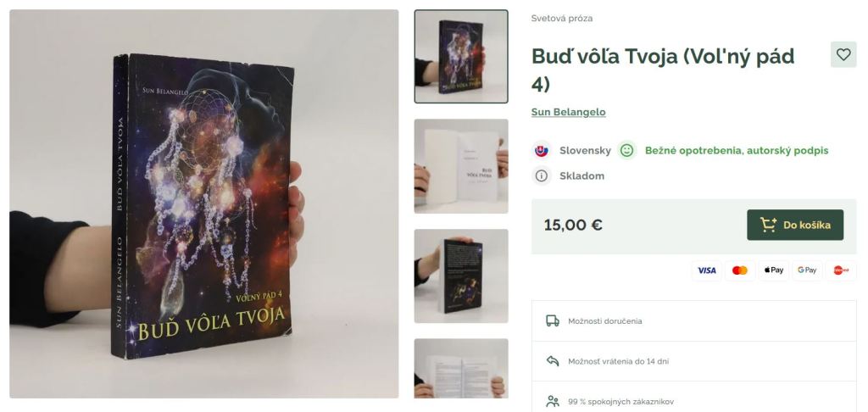Screen dimensions: 868x412
Task: Click the Mastercard payment icon
Action: tap(739, 270)
